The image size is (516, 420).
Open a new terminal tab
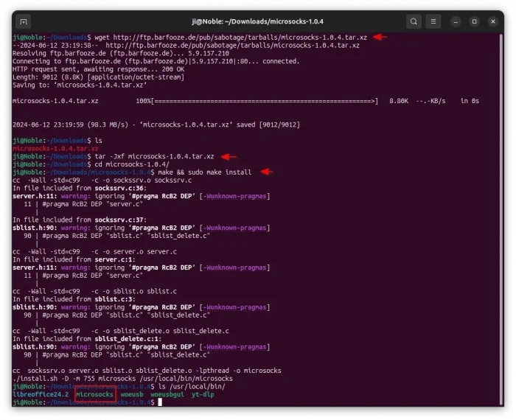24,21
